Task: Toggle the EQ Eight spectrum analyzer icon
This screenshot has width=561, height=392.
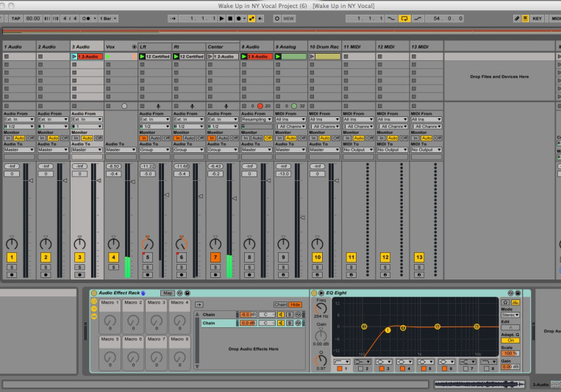Action: pos(515,302)
